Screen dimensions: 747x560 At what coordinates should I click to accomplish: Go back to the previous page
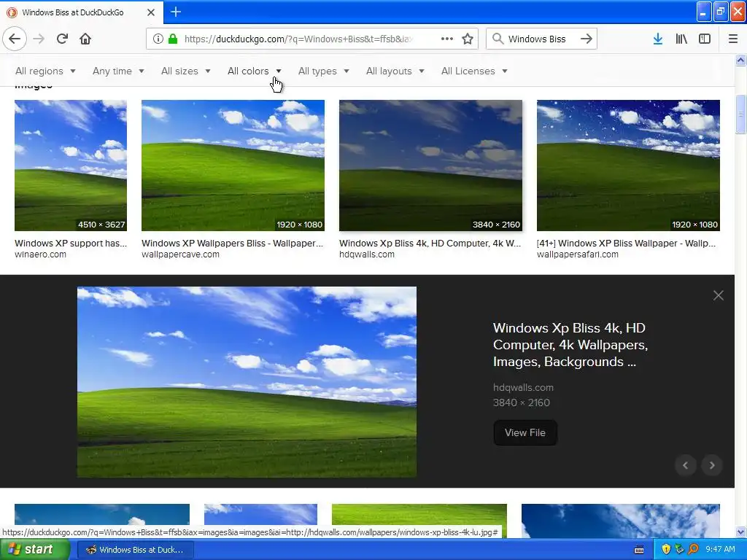click(15, 39)
